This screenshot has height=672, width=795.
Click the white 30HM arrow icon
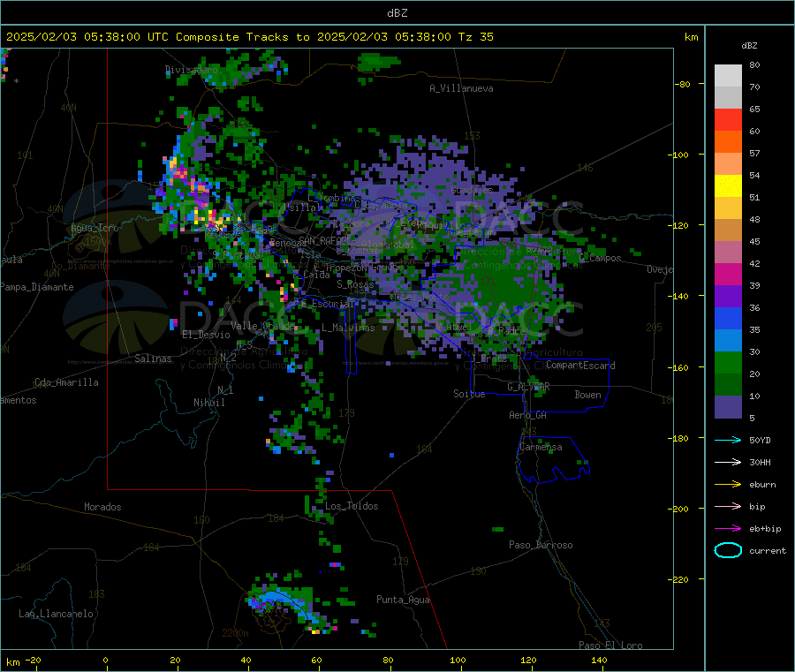(x=728, y=462)
